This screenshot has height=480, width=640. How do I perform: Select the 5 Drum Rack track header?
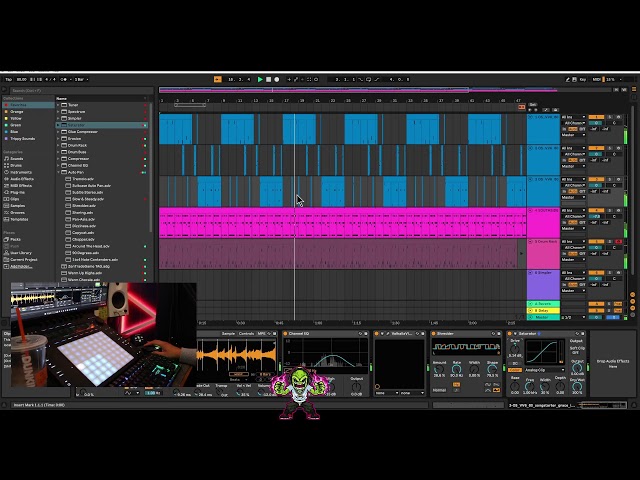pos(543,254)
